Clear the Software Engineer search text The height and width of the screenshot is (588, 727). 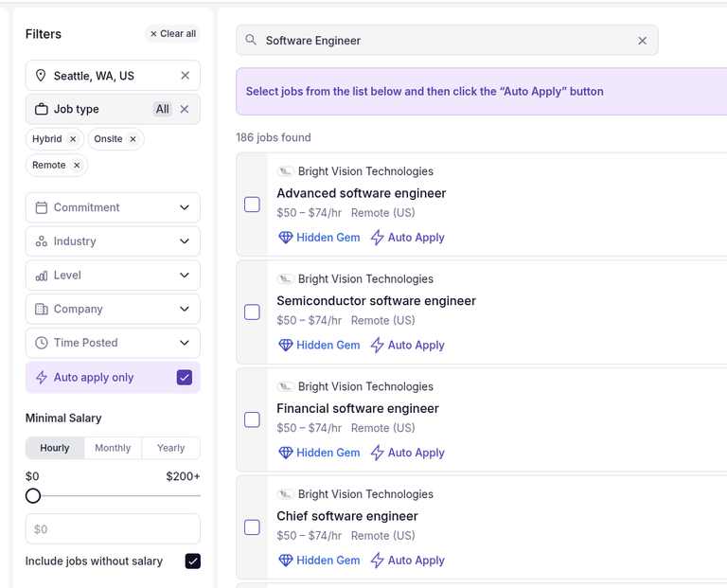pyautogui.click(x=642, y=41)
